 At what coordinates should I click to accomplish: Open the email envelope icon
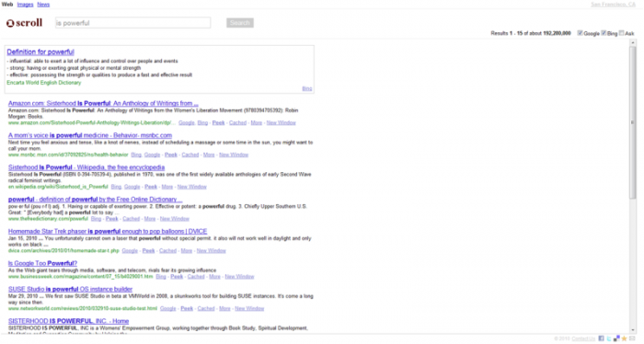click(x=632, y=338)
